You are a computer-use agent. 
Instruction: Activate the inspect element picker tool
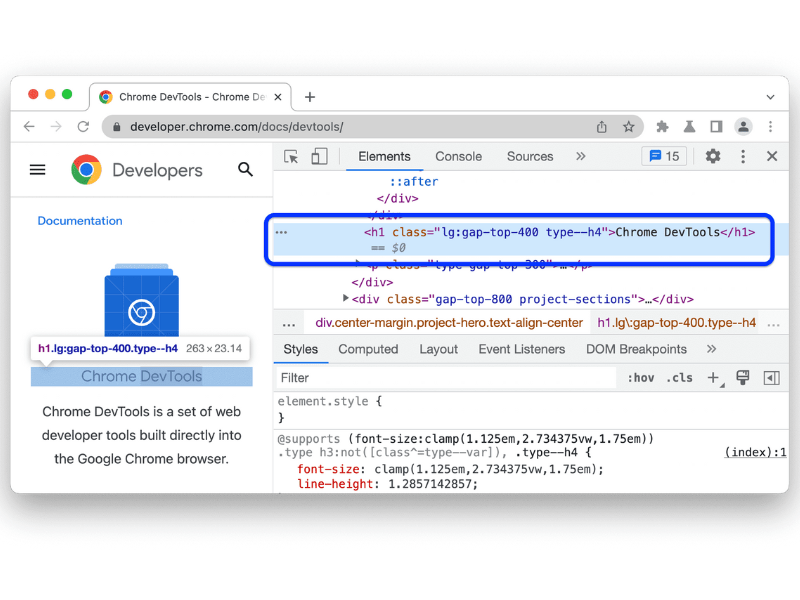[291, 157]
